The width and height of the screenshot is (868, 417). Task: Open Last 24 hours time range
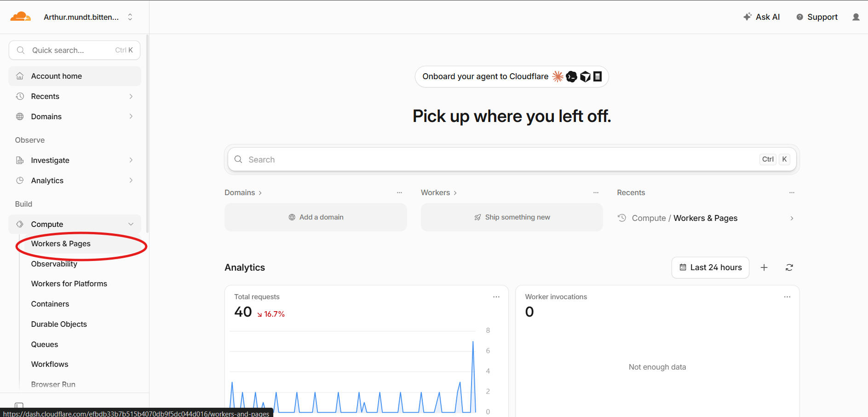click(x=710, y=267)
